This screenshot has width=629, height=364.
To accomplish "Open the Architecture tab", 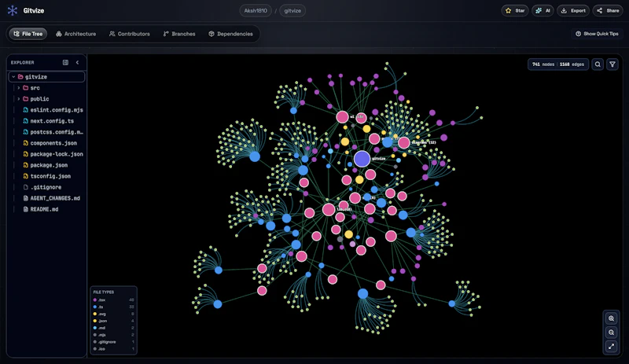I will click(x=75, y=34).
